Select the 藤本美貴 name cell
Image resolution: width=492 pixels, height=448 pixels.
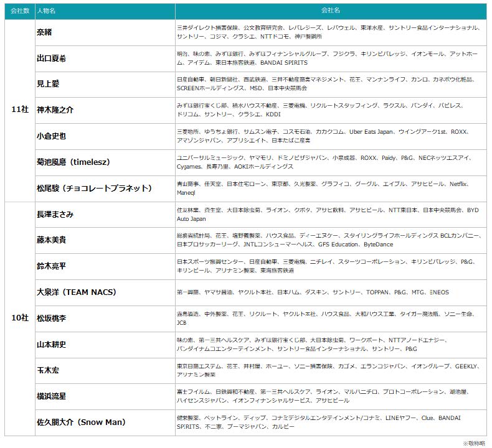[x=52, y=240]
